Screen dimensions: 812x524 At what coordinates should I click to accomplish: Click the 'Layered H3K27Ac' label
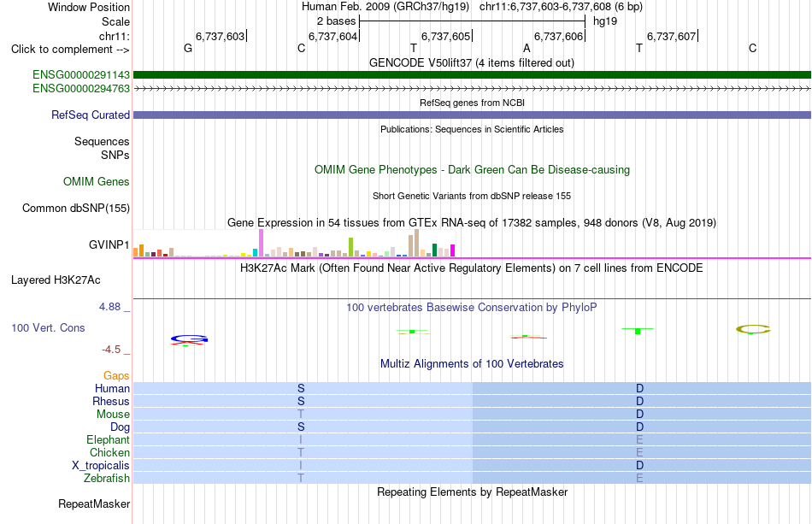click(x=56, y=280)
